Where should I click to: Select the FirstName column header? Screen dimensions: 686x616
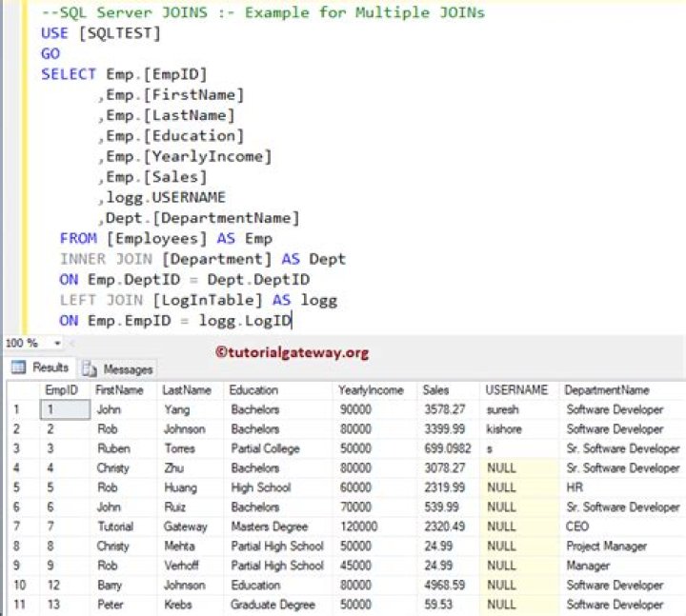coord(120,390)
